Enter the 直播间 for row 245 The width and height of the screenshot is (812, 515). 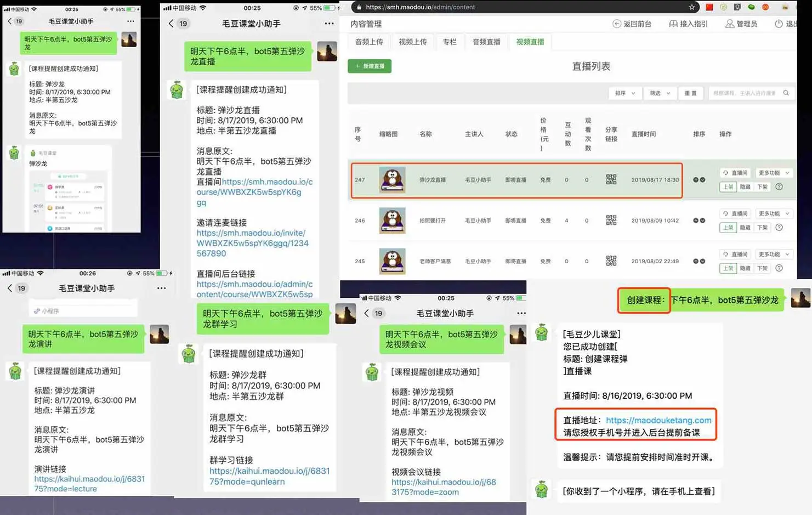(x=735, y=254)
